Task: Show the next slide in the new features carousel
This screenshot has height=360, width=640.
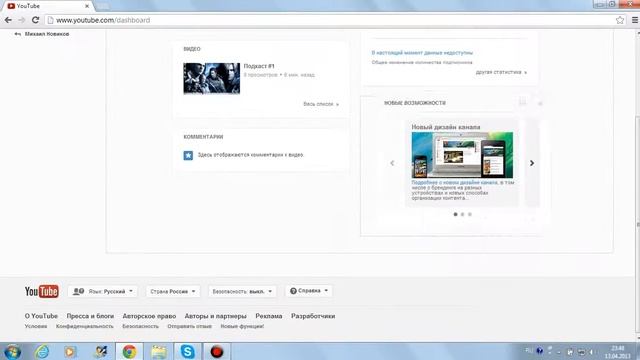Action: 532,163
